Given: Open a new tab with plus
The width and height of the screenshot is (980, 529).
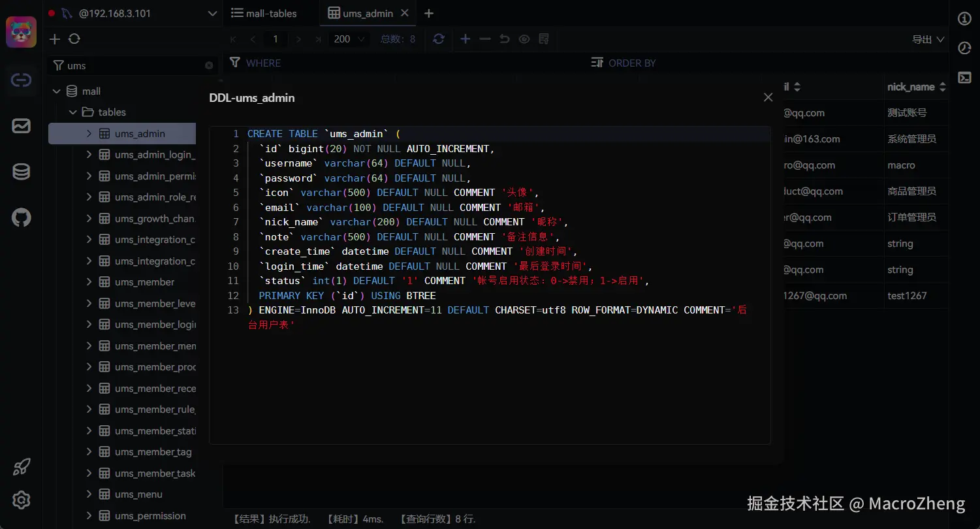Looking at the screenshot, I should point(429,13).
